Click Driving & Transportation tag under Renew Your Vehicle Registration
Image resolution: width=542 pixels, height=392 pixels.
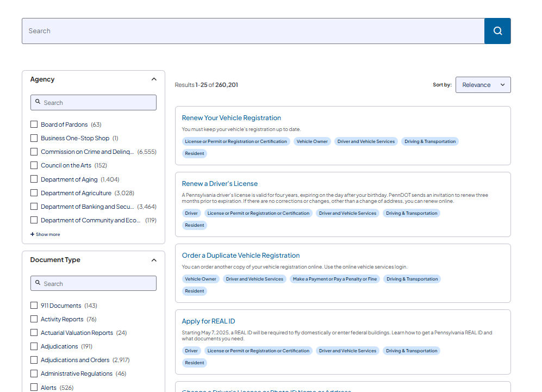point(430,141)
